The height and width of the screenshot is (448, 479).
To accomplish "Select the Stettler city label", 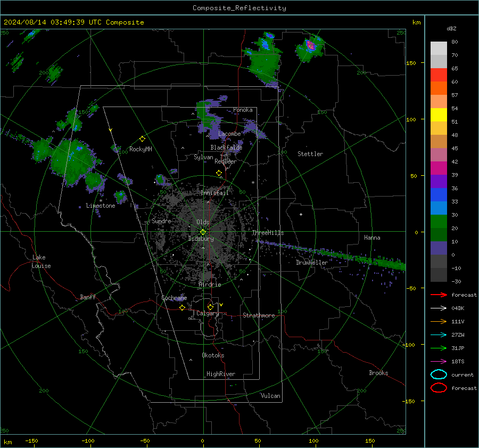I will (x=310, y=154).
